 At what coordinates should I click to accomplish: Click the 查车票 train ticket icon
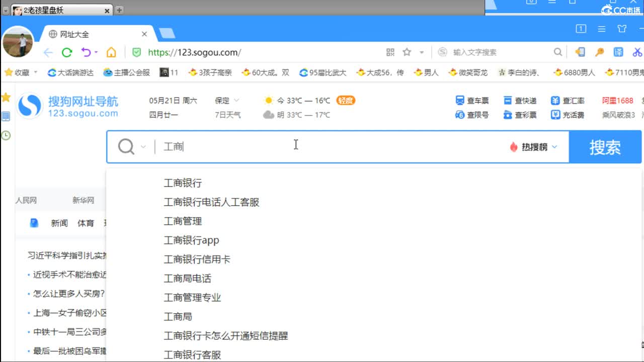[x=460, y=101]
